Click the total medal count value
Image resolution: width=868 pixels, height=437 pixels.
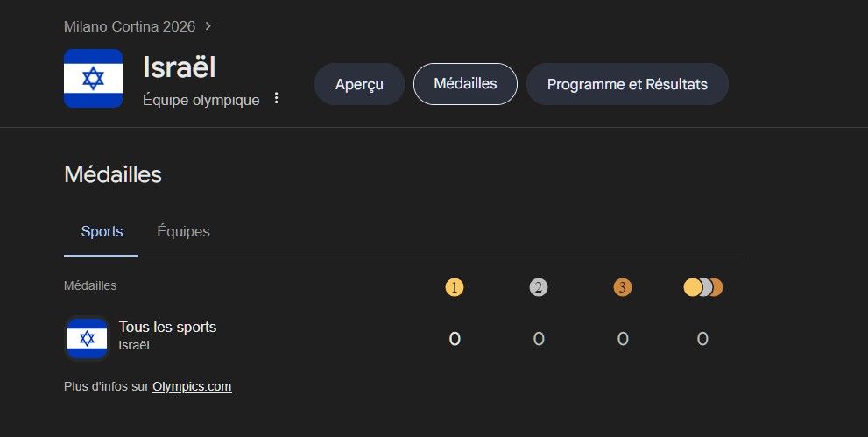[702, 339]
